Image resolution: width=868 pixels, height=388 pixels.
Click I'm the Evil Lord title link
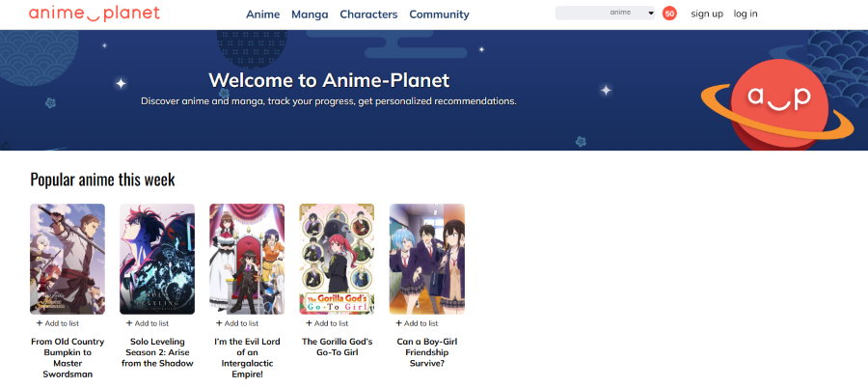click(x=247, y=357)
